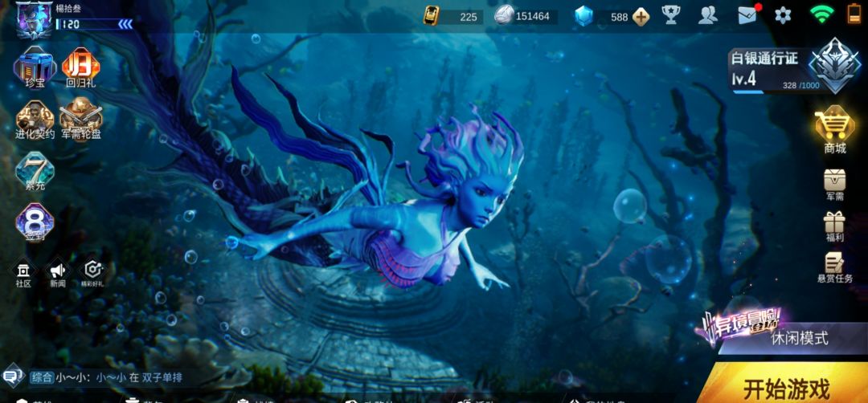Open the player avatar profile

pos(35,20)
